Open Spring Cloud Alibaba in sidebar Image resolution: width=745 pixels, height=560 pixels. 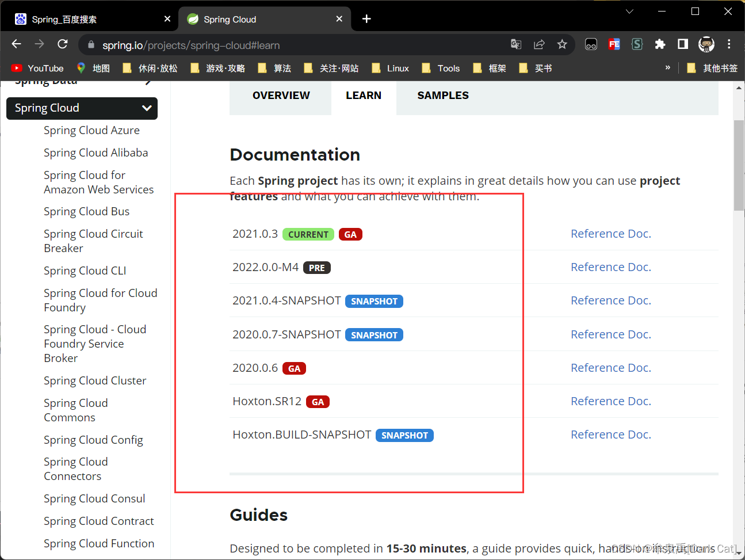coord(96,153)
